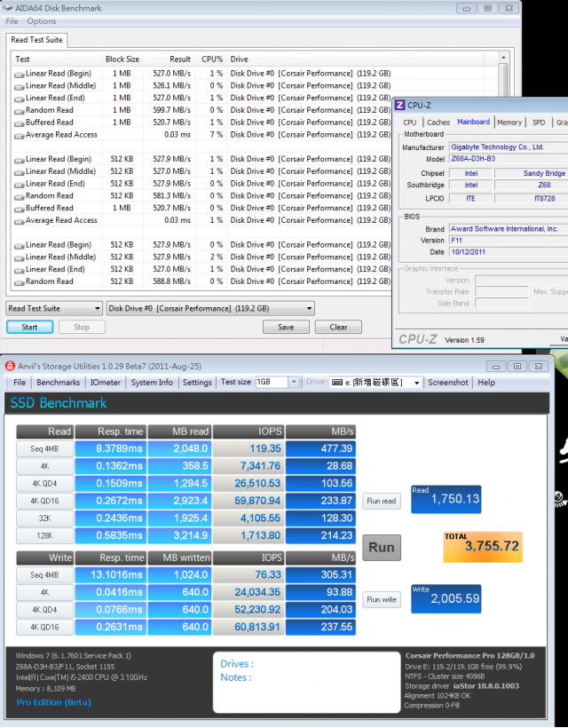
Task: Click the CPU-Z window title icon
Action: pyautogui.click(x=399, y=106)
